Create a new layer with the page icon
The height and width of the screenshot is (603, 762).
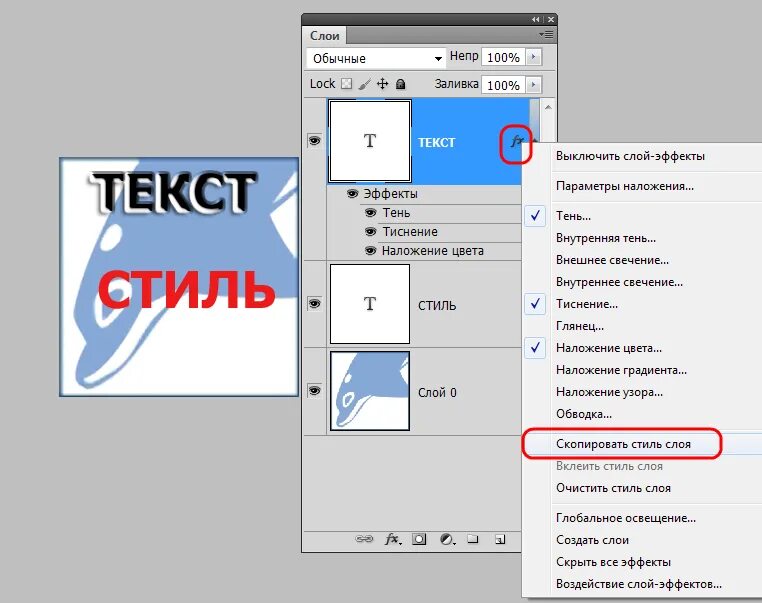500,539
